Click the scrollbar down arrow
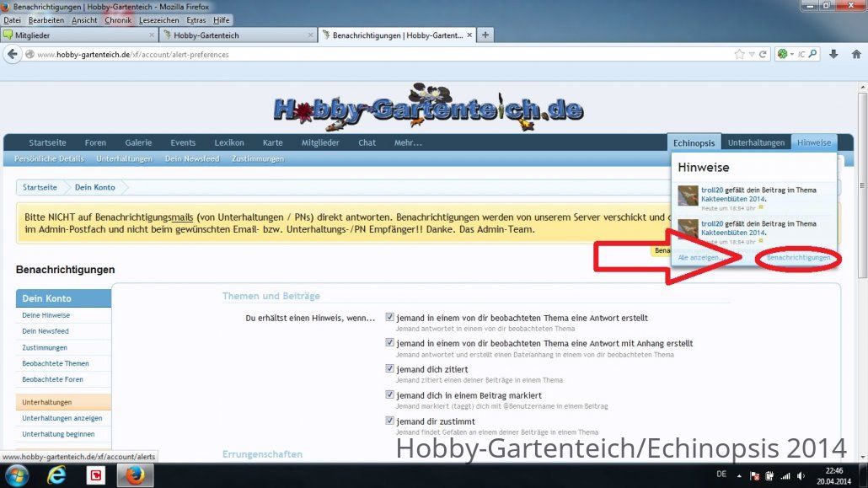The height and width of the screenshot is (488, 868). [x=862, y=457]
